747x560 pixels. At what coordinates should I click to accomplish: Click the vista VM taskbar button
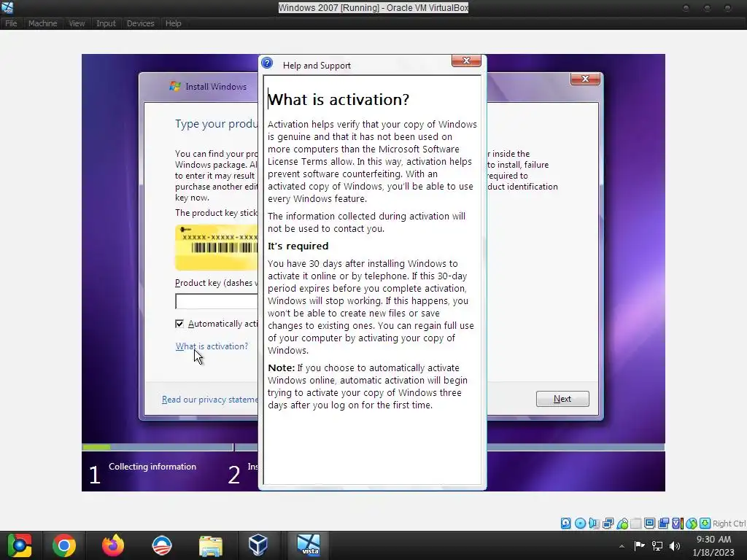pos(309,545)
